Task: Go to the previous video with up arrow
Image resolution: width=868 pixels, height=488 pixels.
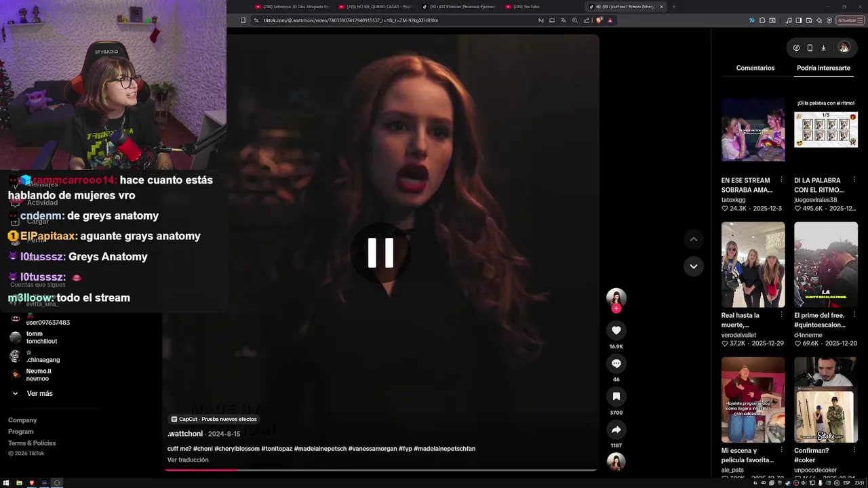Action: (x=693, y=239)
